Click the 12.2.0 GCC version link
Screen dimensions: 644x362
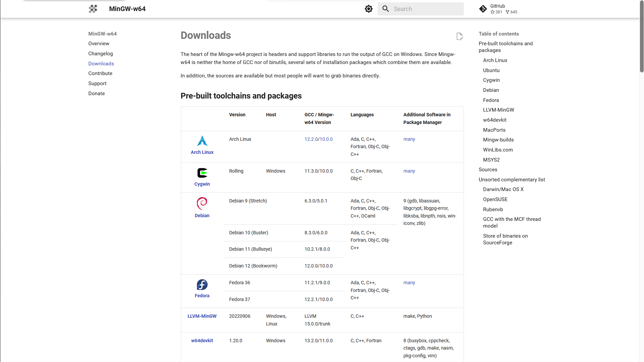[x=311, y=139]
